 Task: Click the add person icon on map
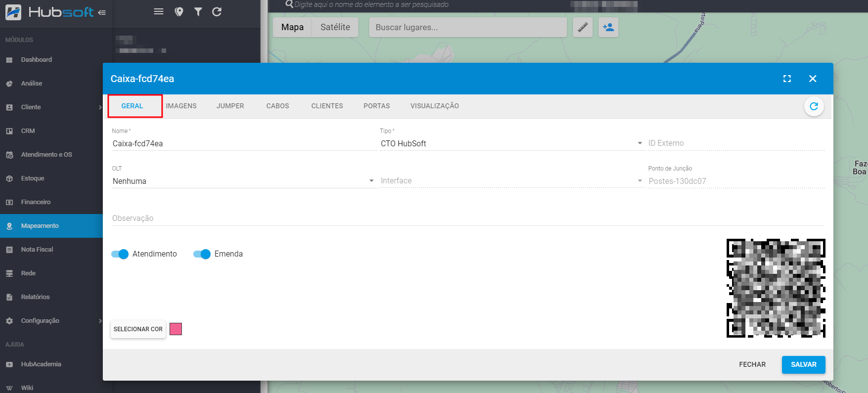(x=608, y=27)
